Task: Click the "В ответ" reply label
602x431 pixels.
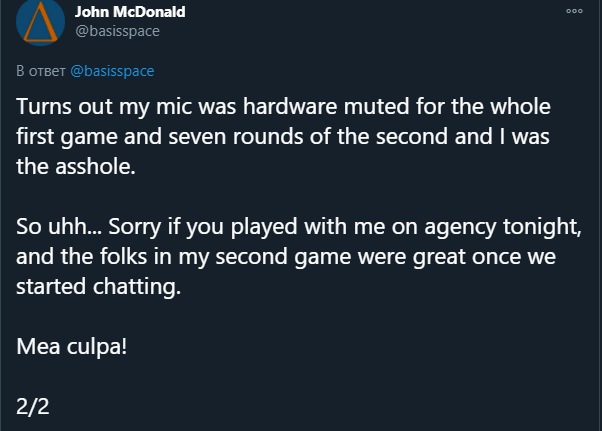Action: coord(40,72)
